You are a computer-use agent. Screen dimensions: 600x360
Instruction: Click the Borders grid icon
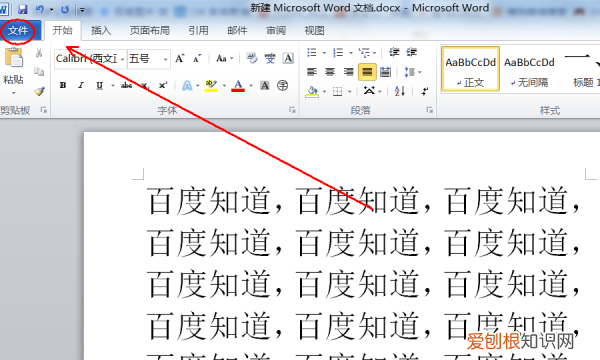[x=338, y=91]
